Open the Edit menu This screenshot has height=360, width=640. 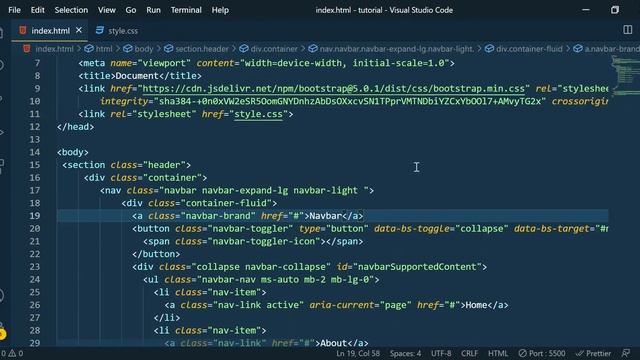point(38,10)
